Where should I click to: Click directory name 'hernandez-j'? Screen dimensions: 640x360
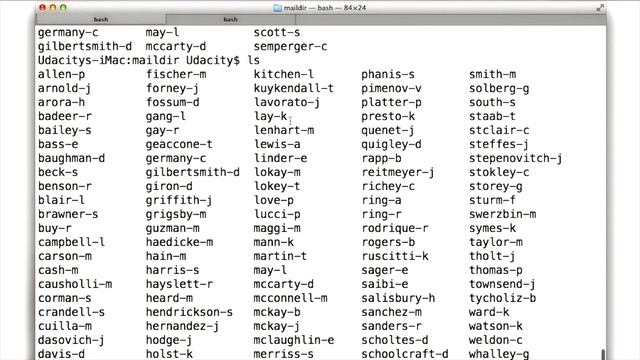[182, 326]
